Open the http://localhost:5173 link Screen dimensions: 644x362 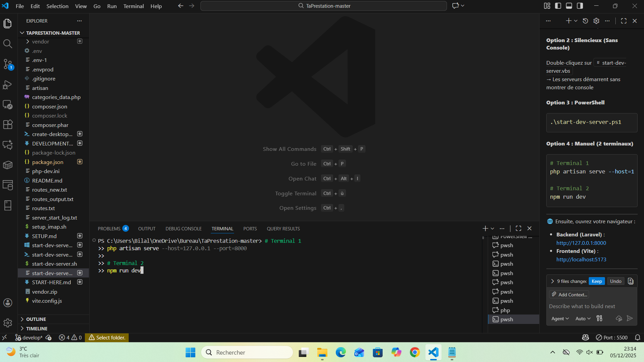coord(581,259)
